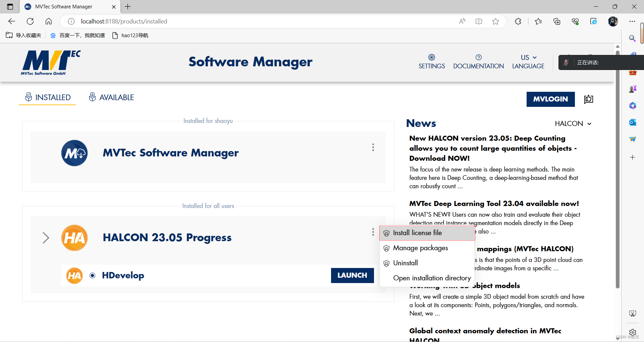The width and height of the screenshot is (644, 342).
Task: Open the Deep Learning Tool 23.04 news article
Action: click(x=494, y=204)
